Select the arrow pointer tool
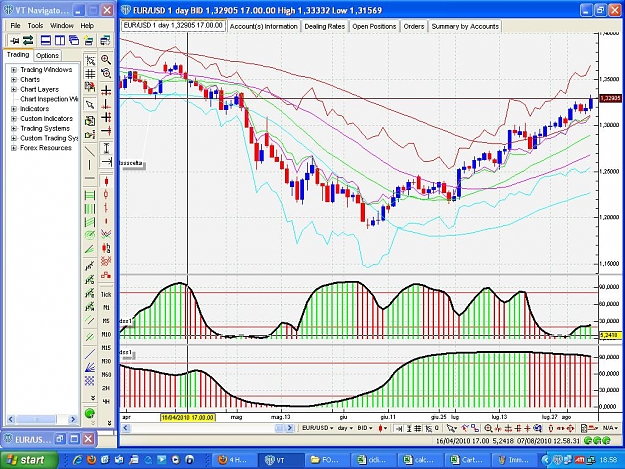The width and height of the screenshot is (625, 469). coord(90,105)
